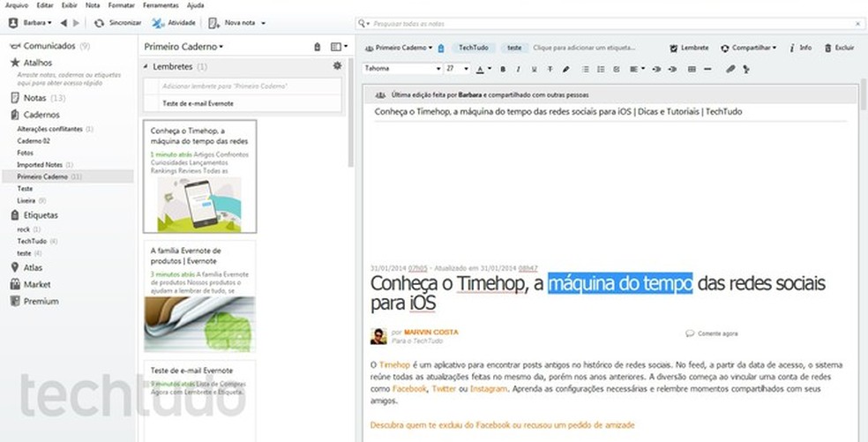The image size is (868, 442).
Task: Open reminder Teste de e-mail Evernote
Action: pos(243,103)
